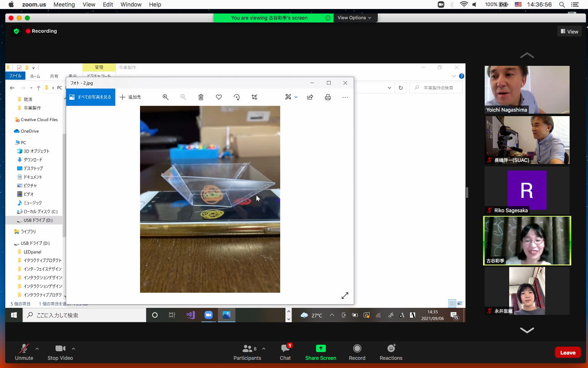Open the Edit menu in menu bar
This screenshot has height=368, width=588.
tap(108, 4)
